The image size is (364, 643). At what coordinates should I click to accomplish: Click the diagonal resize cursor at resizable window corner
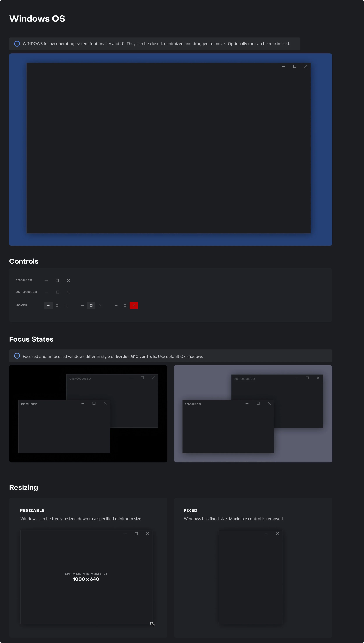pyautogui.click(x=152, y=624)
